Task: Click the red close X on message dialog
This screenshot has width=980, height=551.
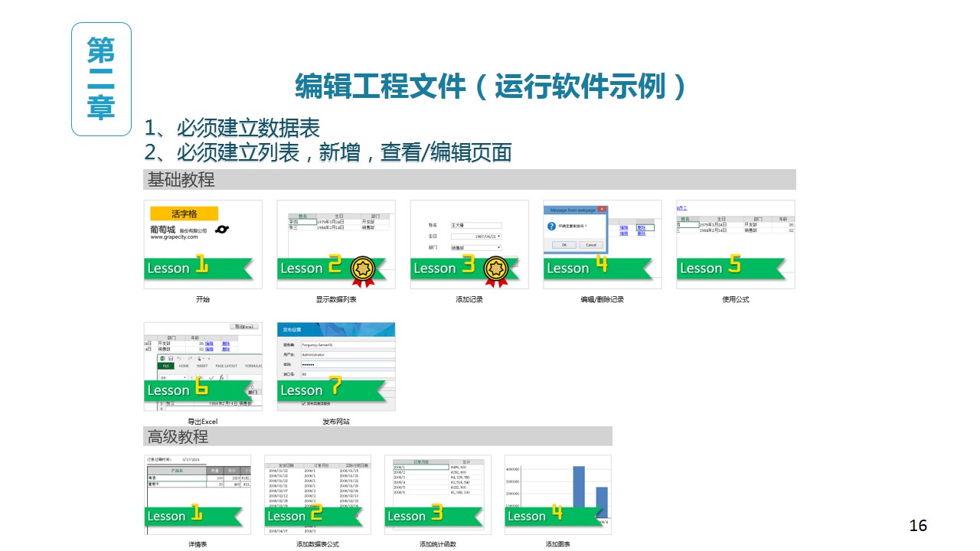Action: pyautogui.click(x=602, y=209)
